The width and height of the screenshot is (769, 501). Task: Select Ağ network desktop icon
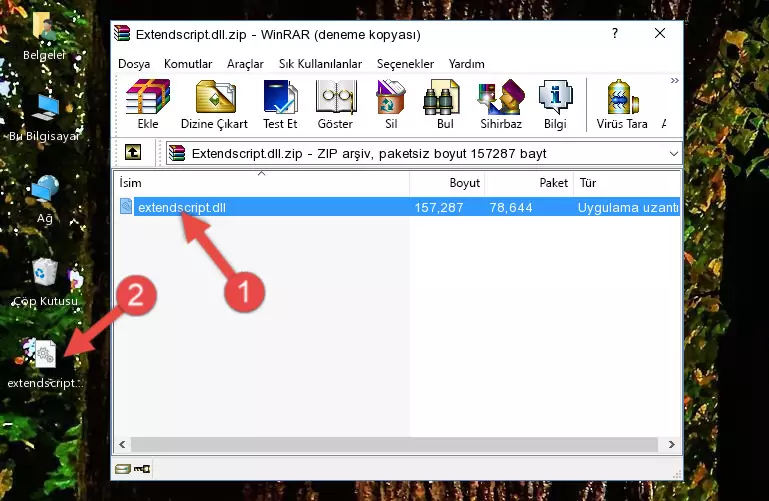(44, 199)
